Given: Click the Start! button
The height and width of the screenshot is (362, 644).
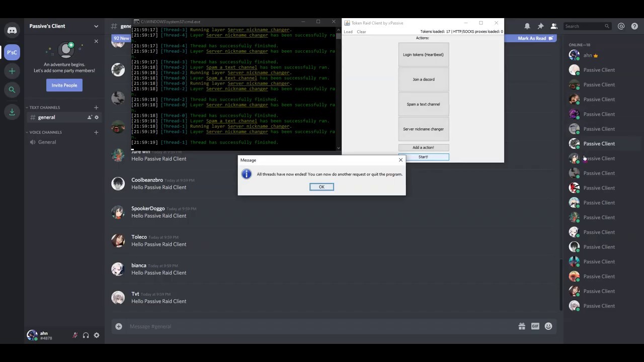Looking at the screenshot, I should coord(423,157).
